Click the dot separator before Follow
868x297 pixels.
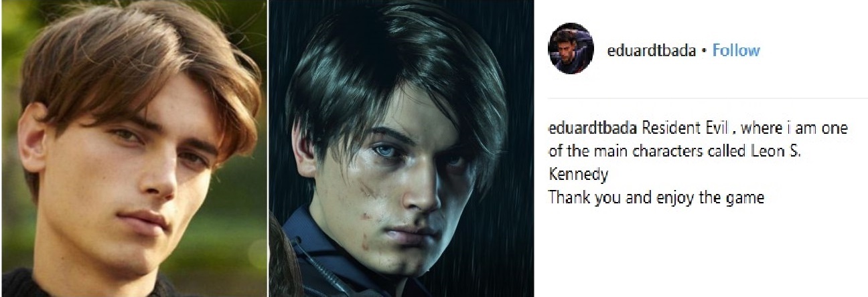705,52
